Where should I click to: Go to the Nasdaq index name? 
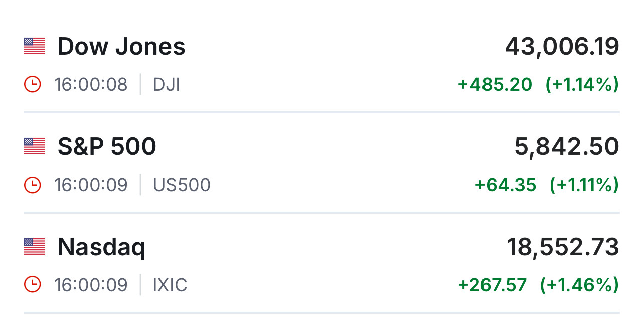pos(101,247)
